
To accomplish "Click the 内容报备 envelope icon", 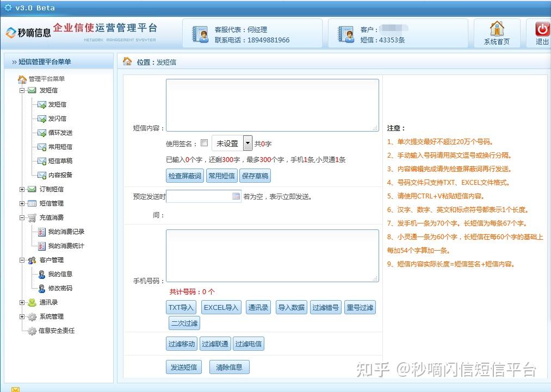I will click(42, 175).
